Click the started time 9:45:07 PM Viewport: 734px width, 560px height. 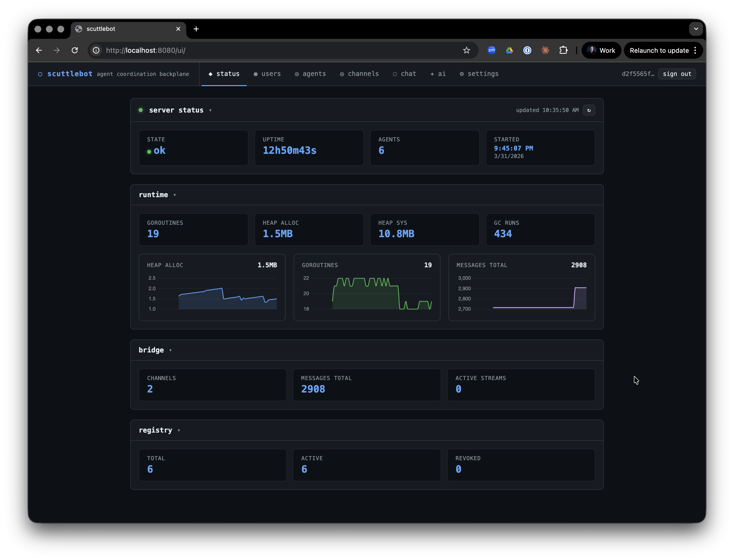pos(513,148)
